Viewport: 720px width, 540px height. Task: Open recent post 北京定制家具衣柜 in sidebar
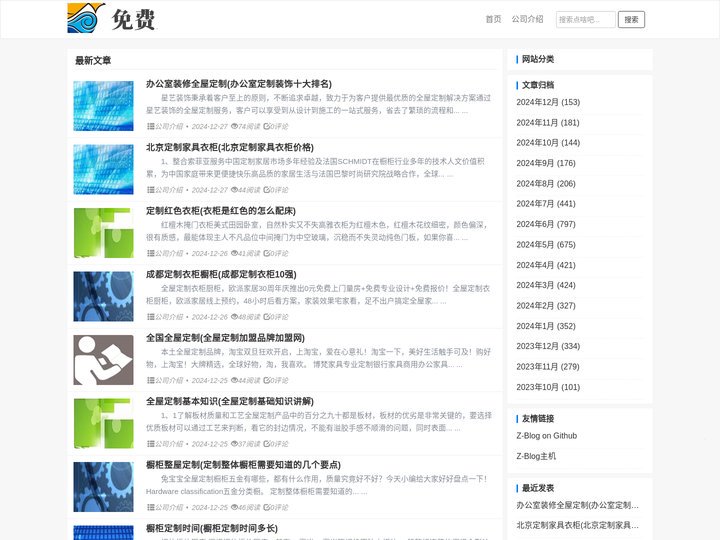577,525
